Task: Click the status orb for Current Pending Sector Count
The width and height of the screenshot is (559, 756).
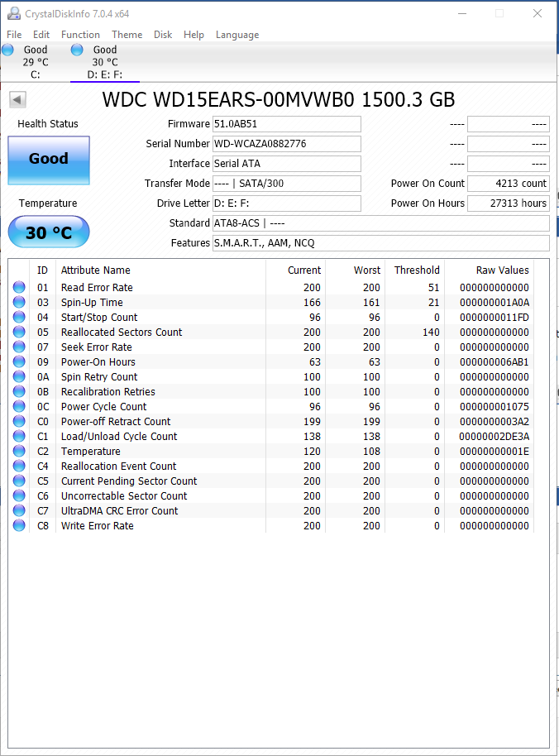Action: [19, 481]
